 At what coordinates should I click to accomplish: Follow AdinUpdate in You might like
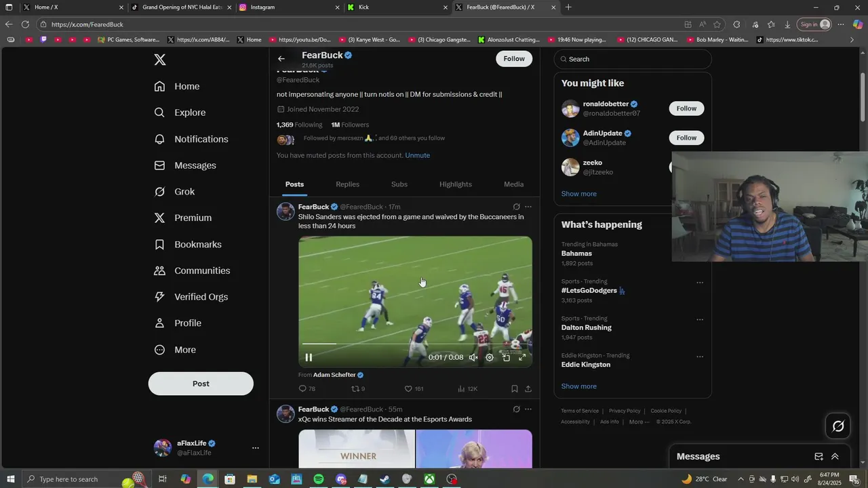click(x=686, y=138)
